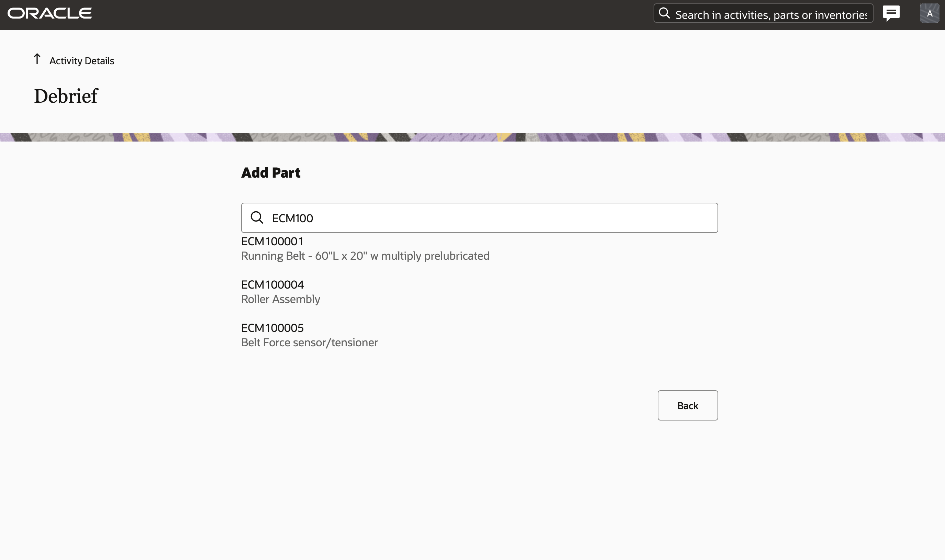Click the up arrow beside Activity Details
945x560 pixels.
37,59
